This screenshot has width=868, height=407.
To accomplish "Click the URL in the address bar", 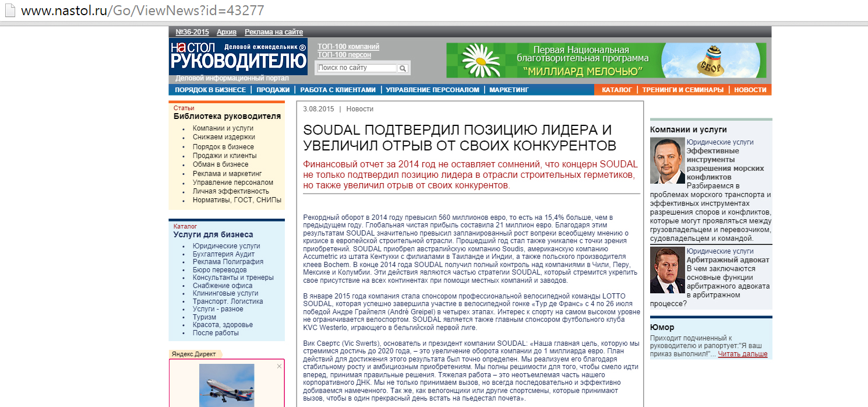I will click(x=143, y=10).
